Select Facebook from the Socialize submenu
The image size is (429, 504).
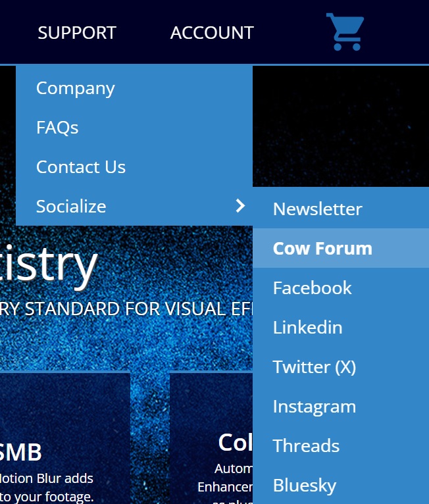pyautogui.click(x=313, y=288)
